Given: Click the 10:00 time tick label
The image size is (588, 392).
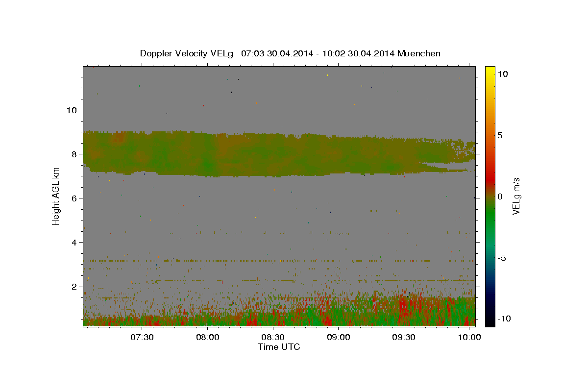Looking at the screenshot, I should tap(470, 337).
